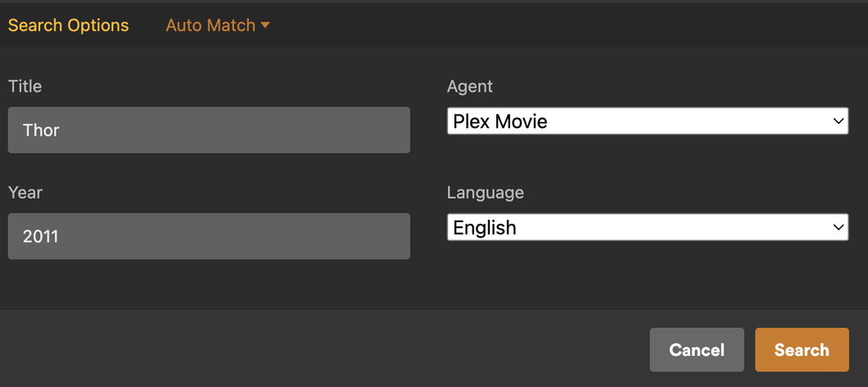Open the Agent dropdown showing Plex Movie
The height and width of the screenshot is (387, 868).
647,121
